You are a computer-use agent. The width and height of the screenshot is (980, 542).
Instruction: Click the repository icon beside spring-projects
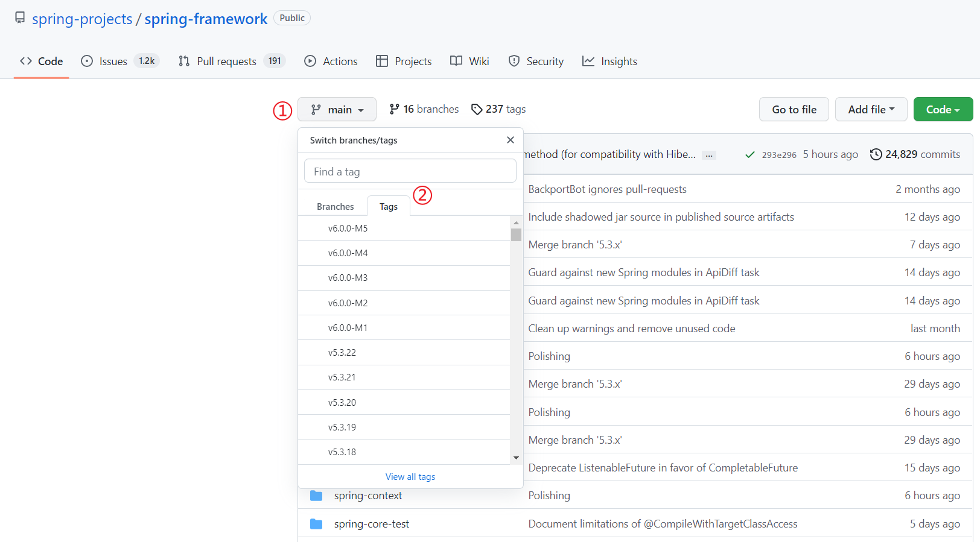pyautogui.click(x=20, y=17)
